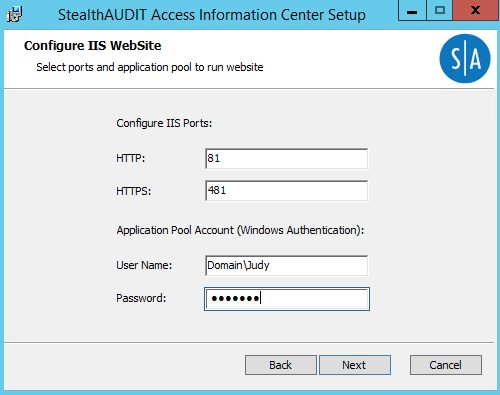Click the 'Configure IIS Ports:' label
This screenshot has height=395, width=500.
point(164,123)
